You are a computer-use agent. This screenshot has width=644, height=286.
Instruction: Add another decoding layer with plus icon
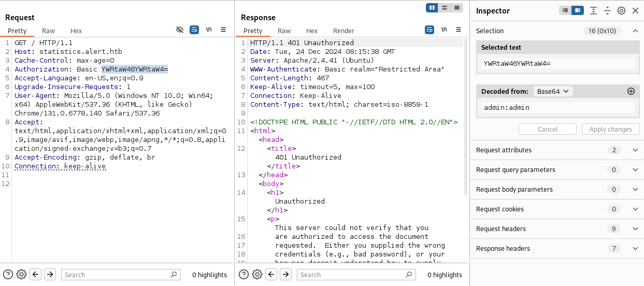pos(631,91)
